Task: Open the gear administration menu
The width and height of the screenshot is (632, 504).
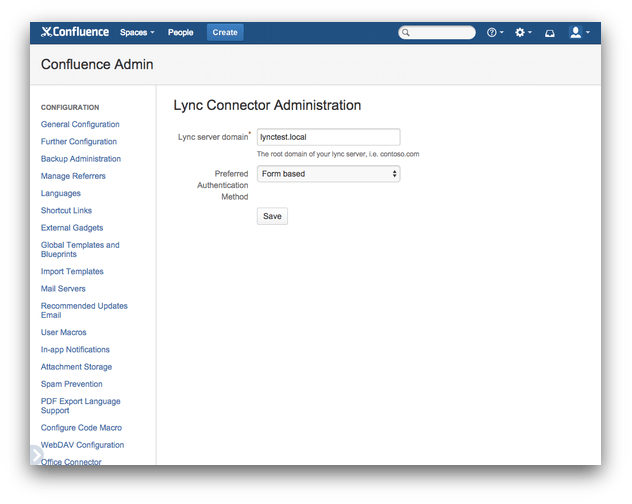Action: [x=523, y=32]
